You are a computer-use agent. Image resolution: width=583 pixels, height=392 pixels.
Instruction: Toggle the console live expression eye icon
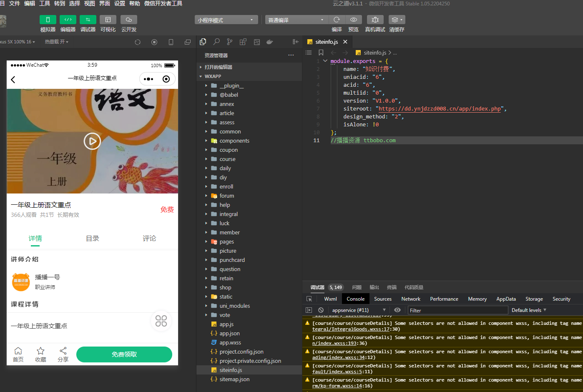point(397,310)
